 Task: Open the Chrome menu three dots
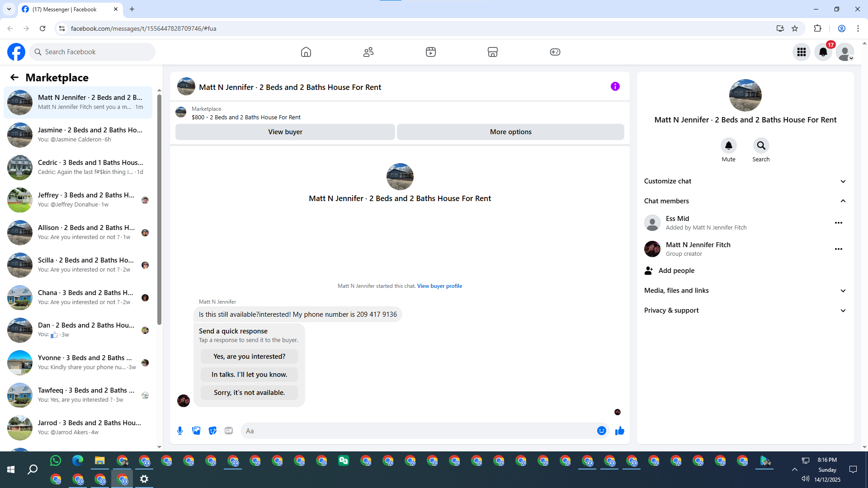tap(858, 28)
